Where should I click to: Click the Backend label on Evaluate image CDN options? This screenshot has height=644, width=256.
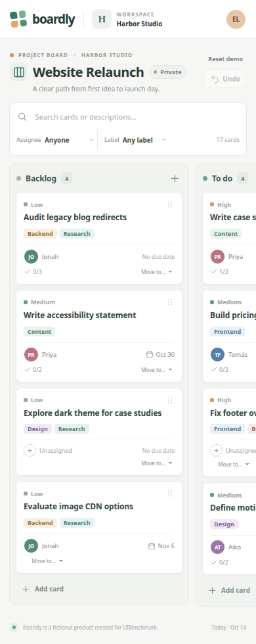[40, 523]
